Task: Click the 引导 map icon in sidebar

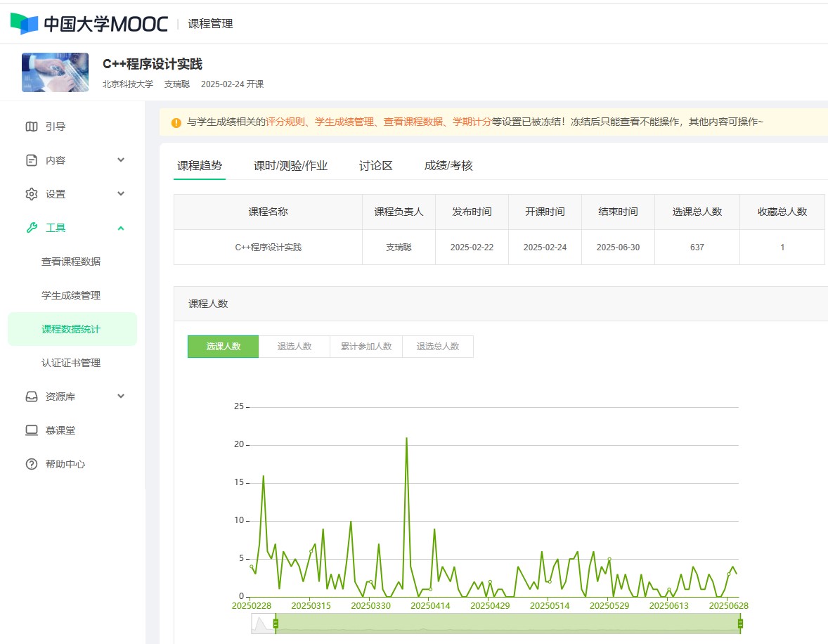Action: [x=32, y=127]
